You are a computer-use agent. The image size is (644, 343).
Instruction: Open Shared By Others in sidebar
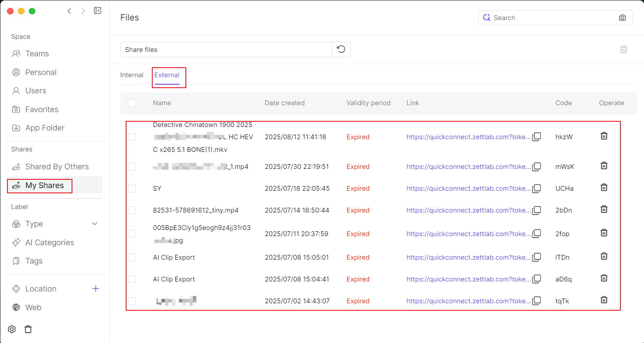pos(57,167)
